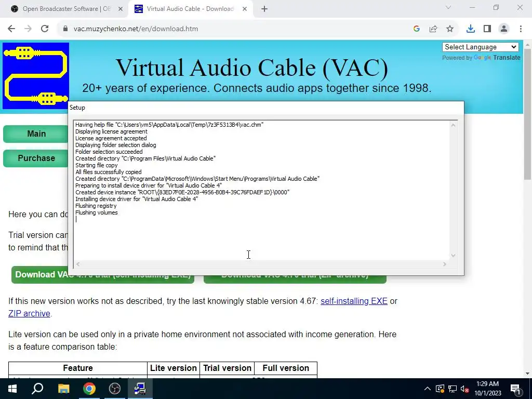Click the forward navigation arrow
Screen dimensions: 532x399
pyautogui.click(x=28, y=29)
